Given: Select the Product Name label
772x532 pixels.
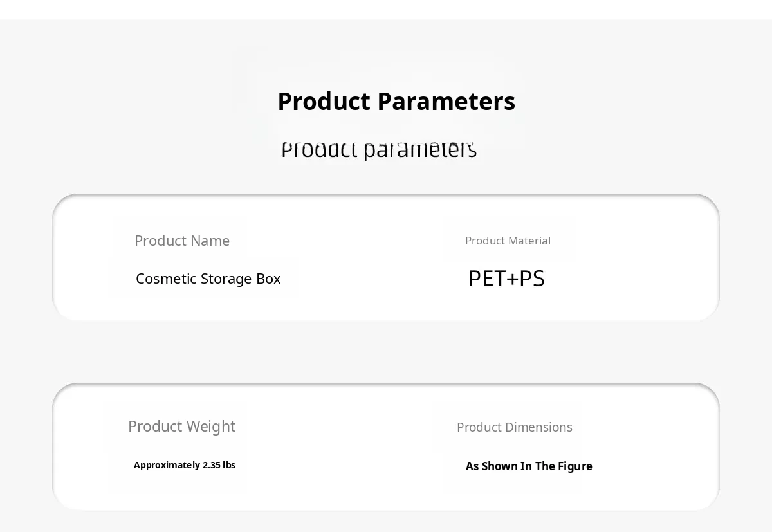Looking at the screenshot, I should [x=182, y=241].
